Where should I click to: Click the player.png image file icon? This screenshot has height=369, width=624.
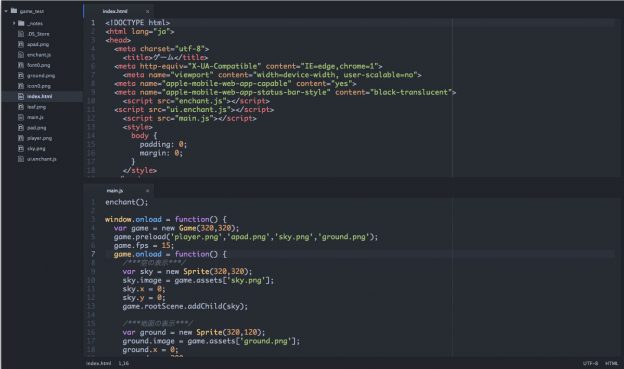click(x=21, y=138)
